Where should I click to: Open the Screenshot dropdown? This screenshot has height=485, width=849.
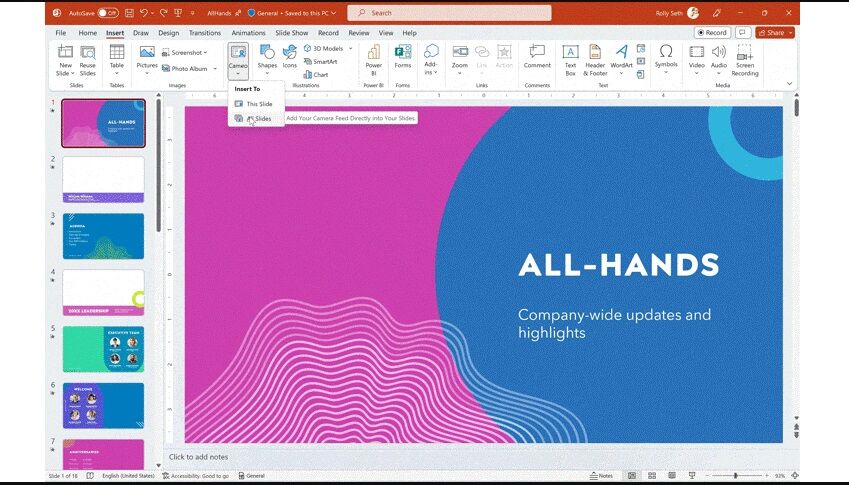[x=185, y=53]
